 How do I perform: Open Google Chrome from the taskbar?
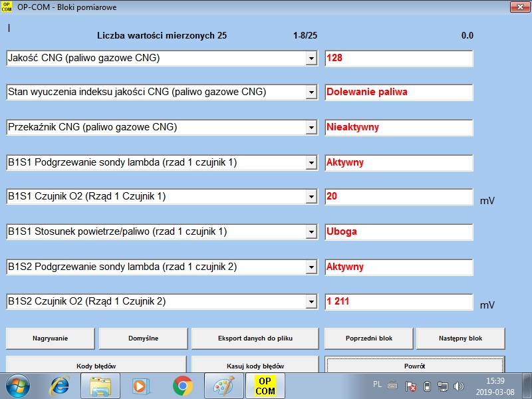click(x=183, y=386)
